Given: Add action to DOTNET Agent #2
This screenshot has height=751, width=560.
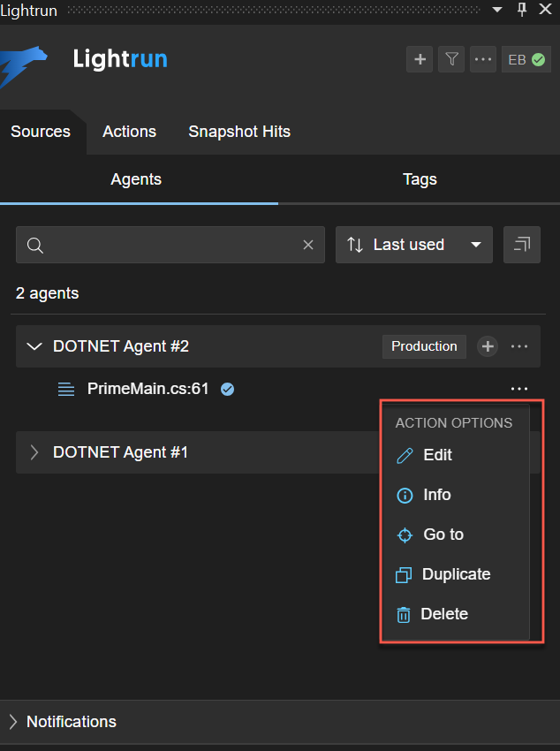Looking at the screenshot, I should [488, 346].
